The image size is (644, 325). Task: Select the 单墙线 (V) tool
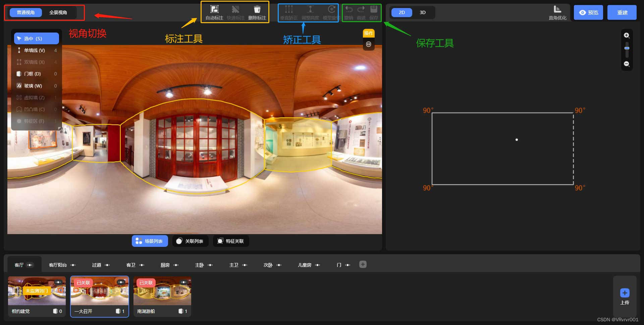coord(36,50)
